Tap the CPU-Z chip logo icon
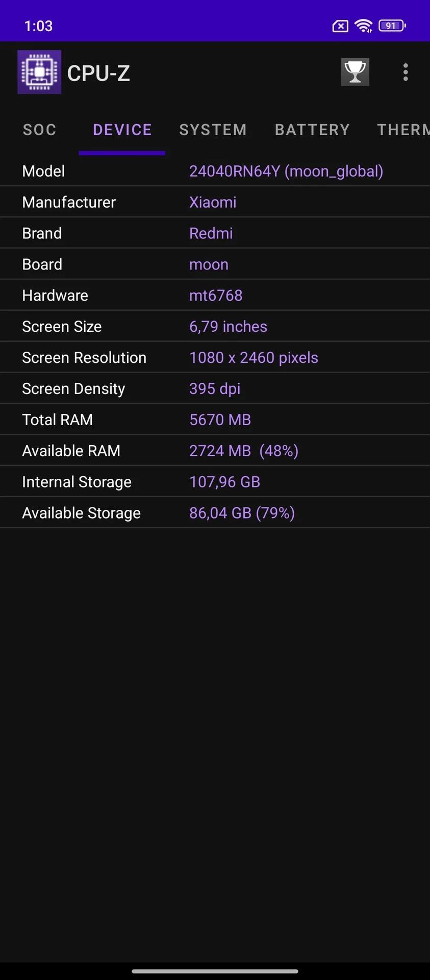This screenshot has width=430, height=980. (39, 71)
